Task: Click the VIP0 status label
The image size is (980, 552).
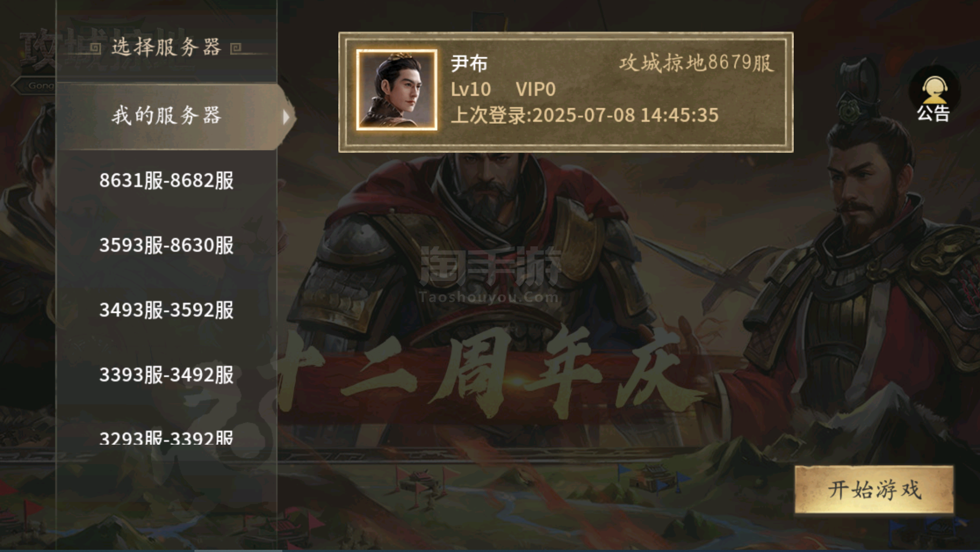Action: tap(536, 89)
